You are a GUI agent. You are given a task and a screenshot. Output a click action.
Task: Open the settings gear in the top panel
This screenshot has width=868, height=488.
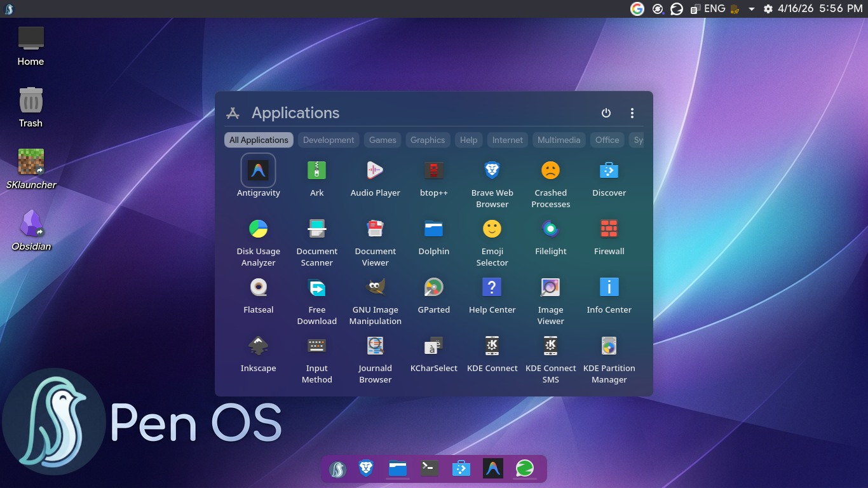click(768, 9)
